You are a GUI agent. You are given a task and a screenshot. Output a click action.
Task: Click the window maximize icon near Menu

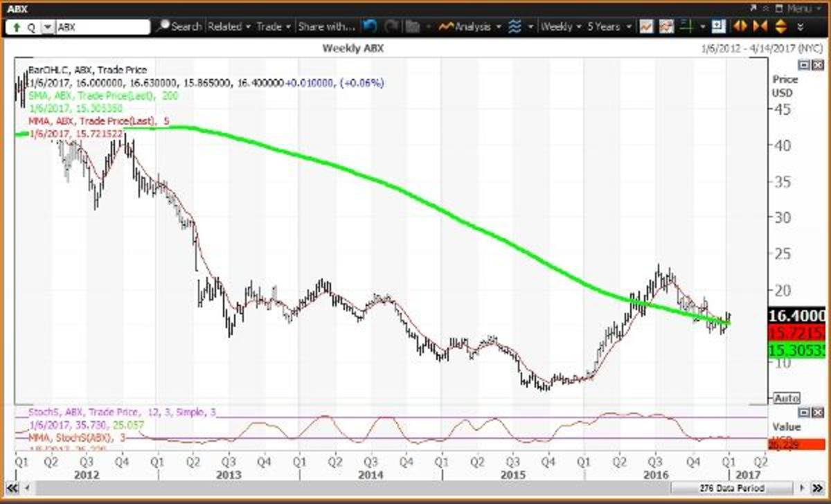(778, 8)
